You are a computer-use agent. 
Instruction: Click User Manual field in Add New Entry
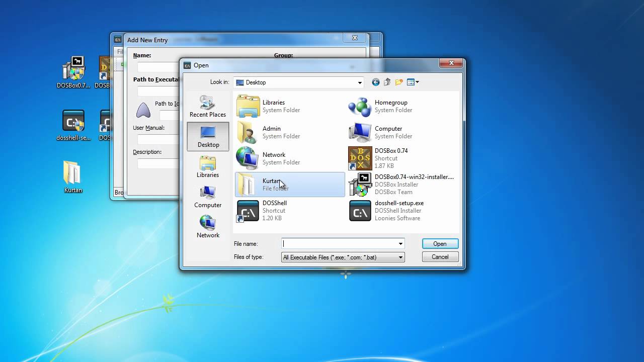point(158,139)
